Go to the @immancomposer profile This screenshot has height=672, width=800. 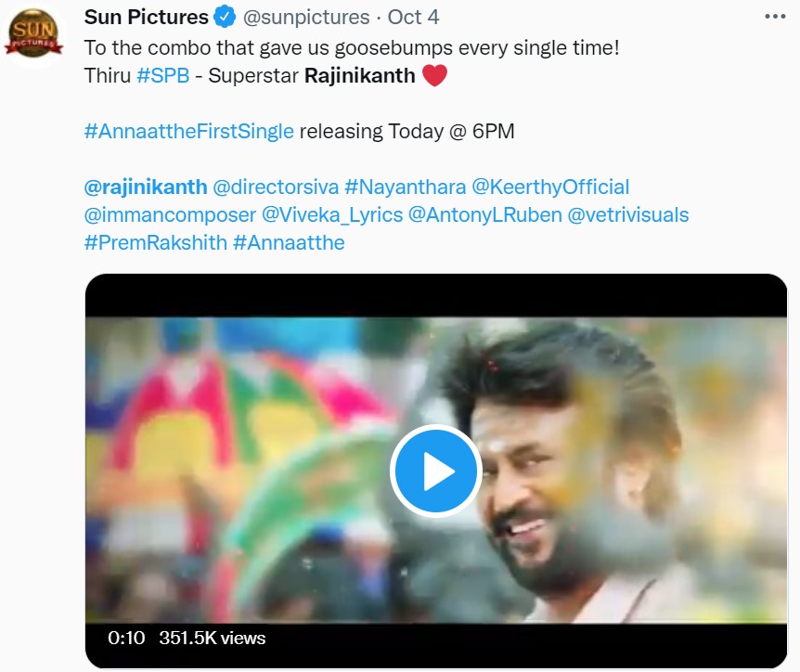169,214
